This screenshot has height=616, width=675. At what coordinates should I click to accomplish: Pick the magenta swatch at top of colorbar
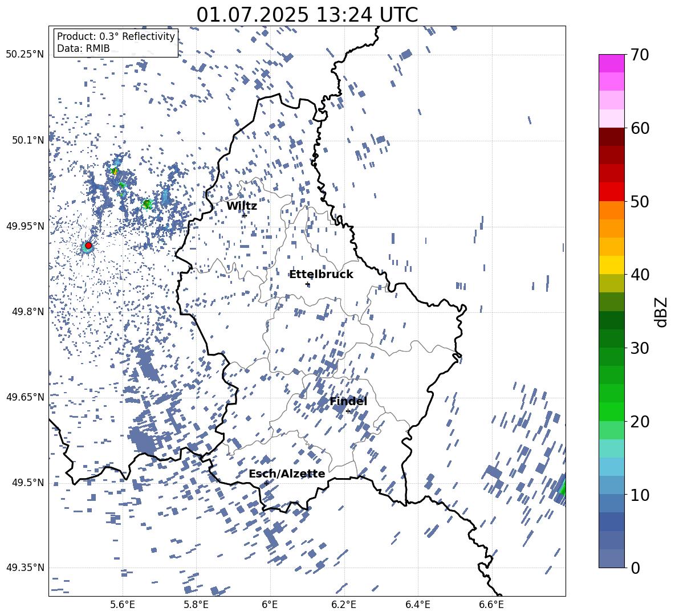[611, 64]
